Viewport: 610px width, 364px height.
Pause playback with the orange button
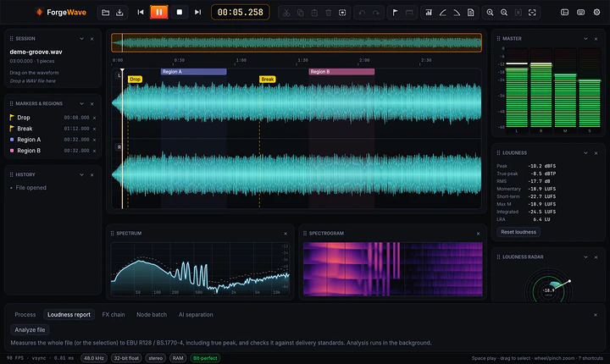click(x=159, y=13)
